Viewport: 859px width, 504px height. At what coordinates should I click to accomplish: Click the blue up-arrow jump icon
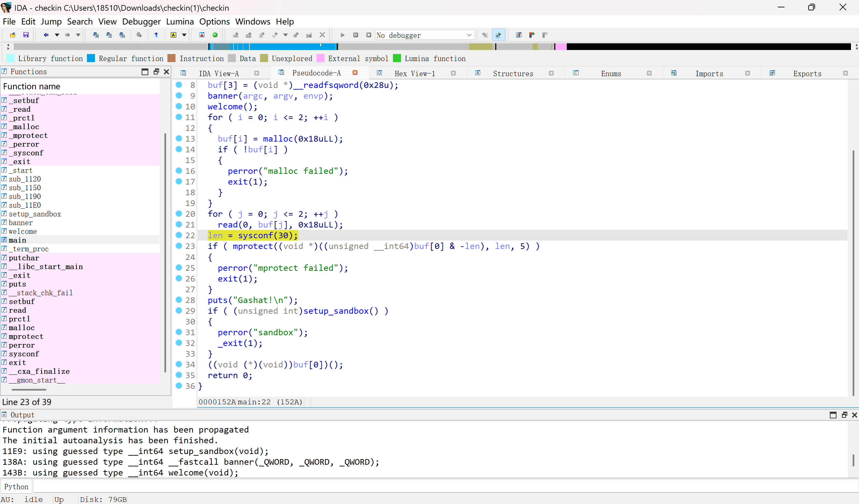point(156,35)
